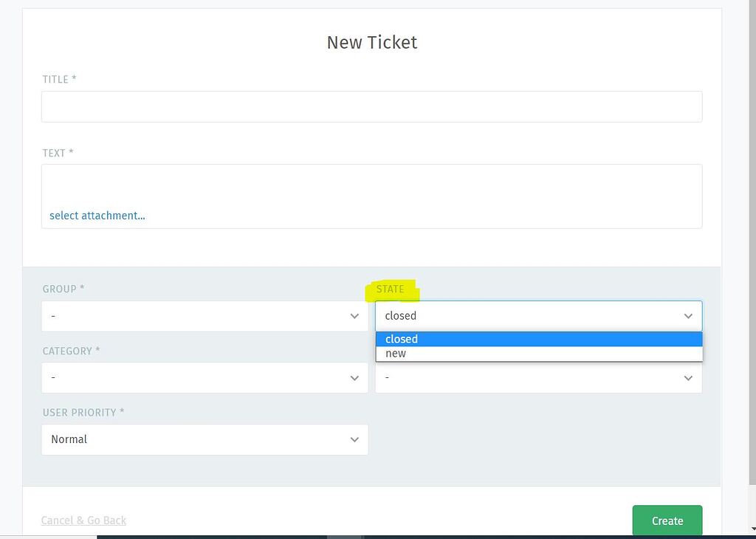Click the Cancel & Go Back link
756x539 pixels.
[83, 520]
